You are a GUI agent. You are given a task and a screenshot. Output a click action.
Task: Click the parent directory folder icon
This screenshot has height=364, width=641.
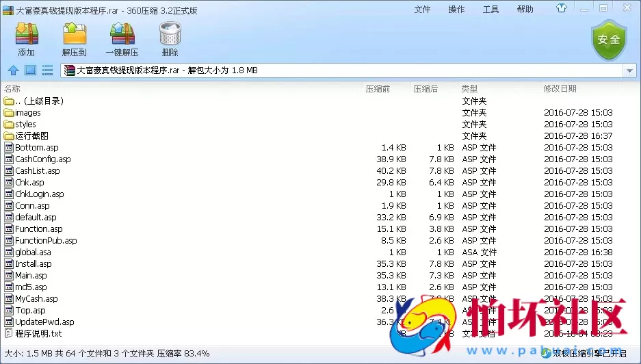(9, 101)
